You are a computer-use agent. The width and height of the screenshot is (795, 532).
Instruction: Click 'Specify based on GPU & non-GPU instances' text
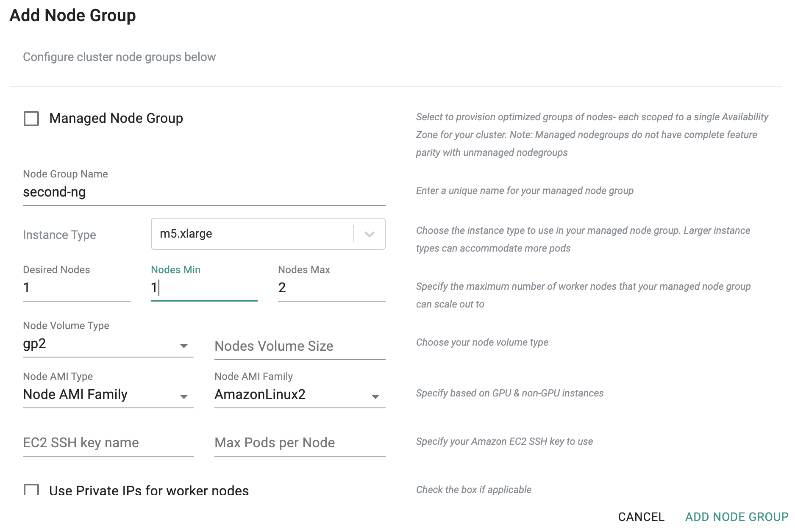tap(510, 393)
